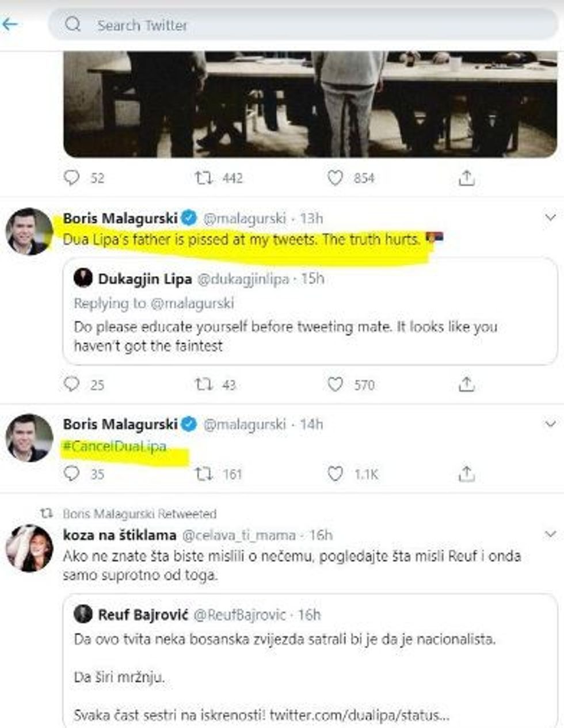Like the tweet with 570 likes
564x728 pixels.
coord(335,384)
